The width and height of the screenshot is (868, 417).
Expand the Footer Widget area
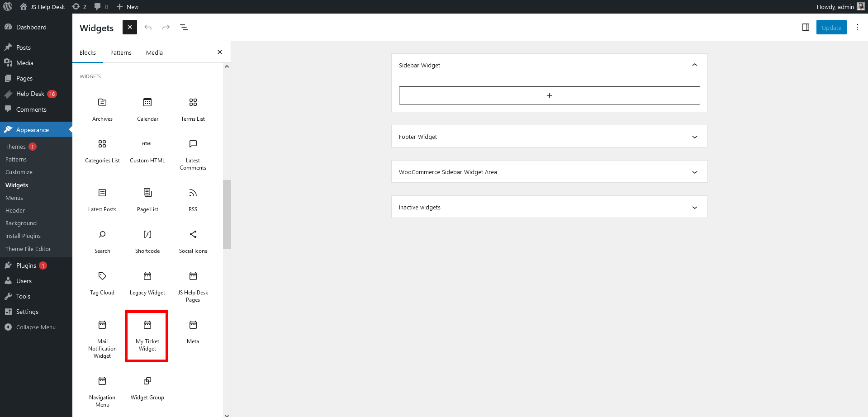[x=694, y=137]
